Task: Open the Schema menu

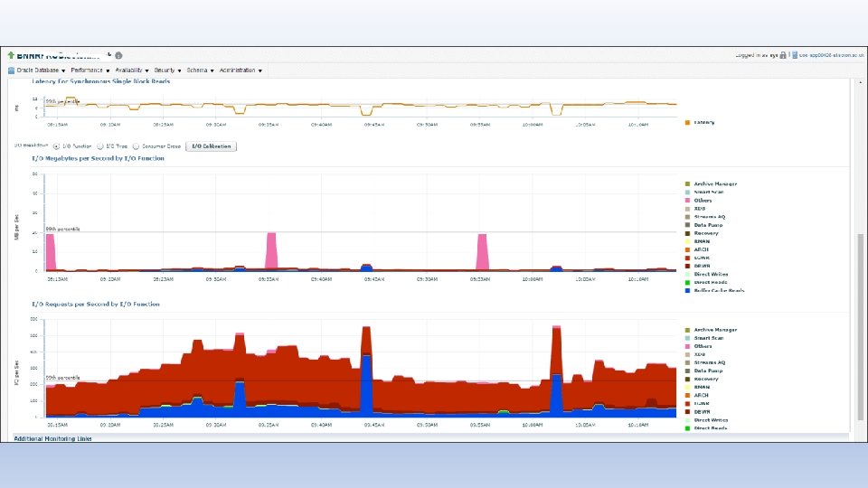Action: tap(201, 70)
